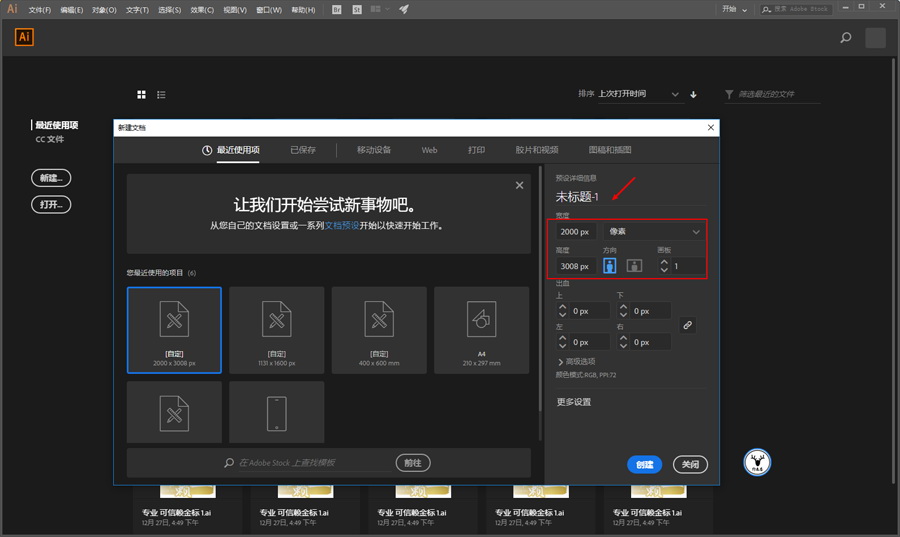Open the 排序 sort order dropdown

coord(637,94)
